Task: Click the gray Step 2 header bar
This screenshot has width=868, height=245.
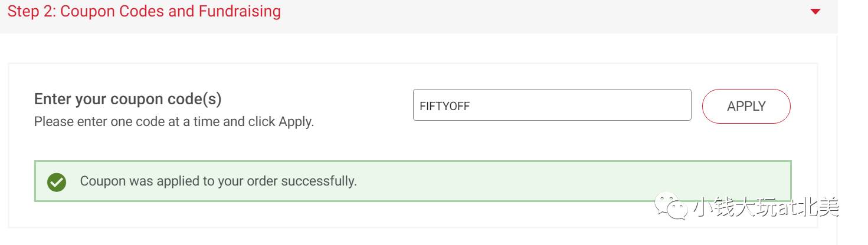Action: (x=418, y=16)
